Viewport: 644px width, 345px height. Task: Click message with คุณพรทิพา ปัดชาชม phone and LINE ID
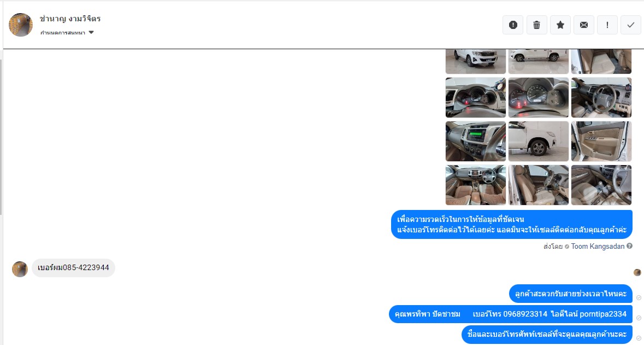pyautogui.click(x=511, y=314)
